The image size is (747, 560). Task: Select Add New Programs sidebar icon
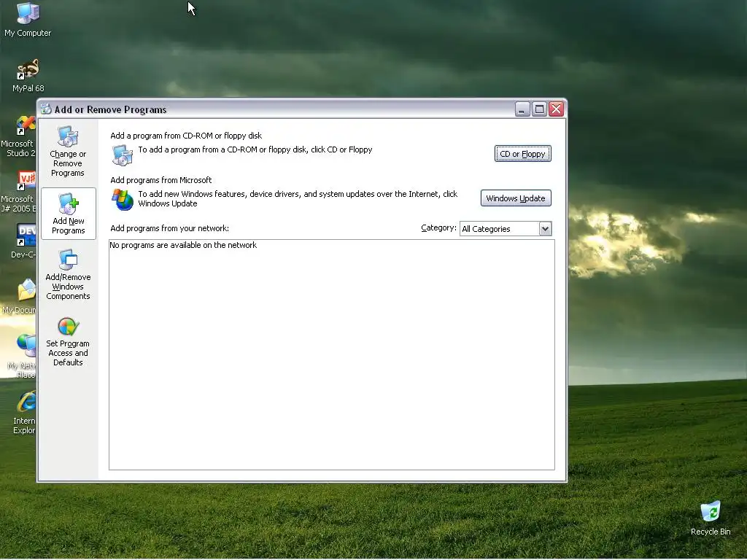(68, 214)
